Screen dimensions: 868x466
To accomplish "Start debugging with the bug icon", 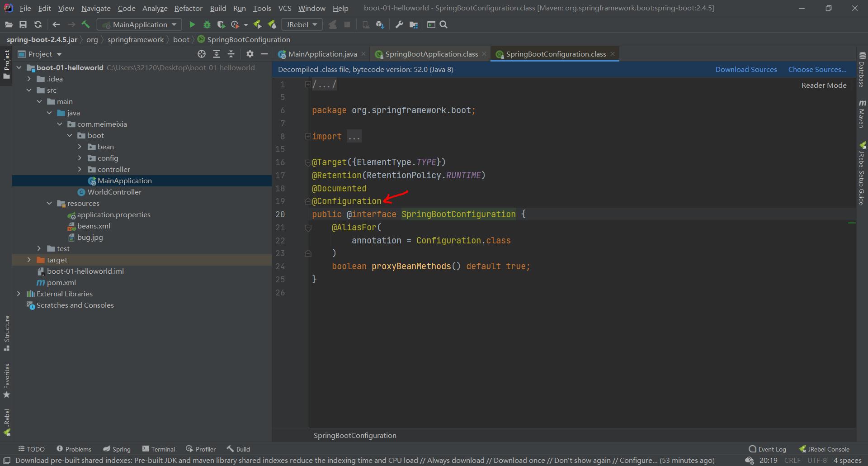I will pos(207,24).
